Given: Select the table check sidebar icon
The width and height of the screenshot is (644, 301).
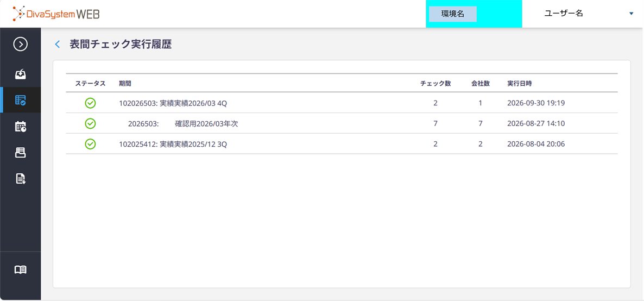Looking at the screenshot, I should 21,100.
